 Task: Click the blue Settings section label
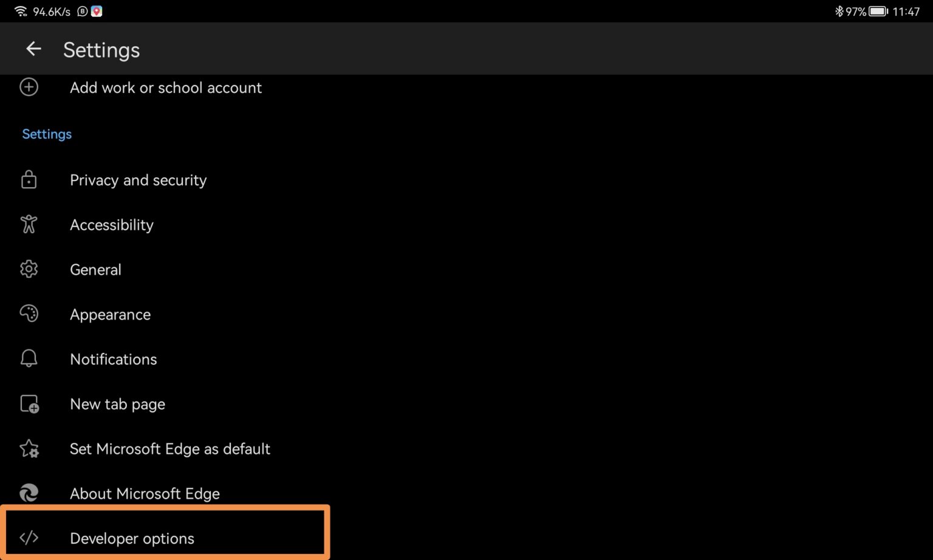47,134
